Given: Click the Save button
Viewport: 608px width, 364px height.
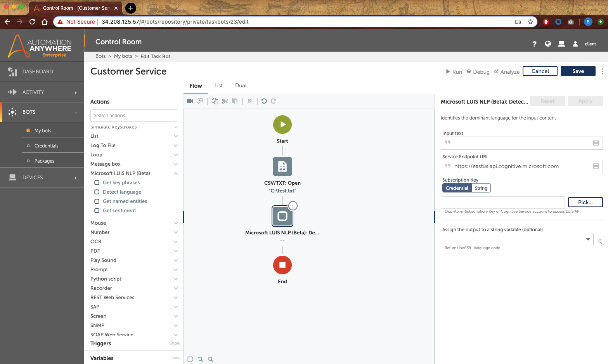Looking at the screenshot, I should point(578,71).
